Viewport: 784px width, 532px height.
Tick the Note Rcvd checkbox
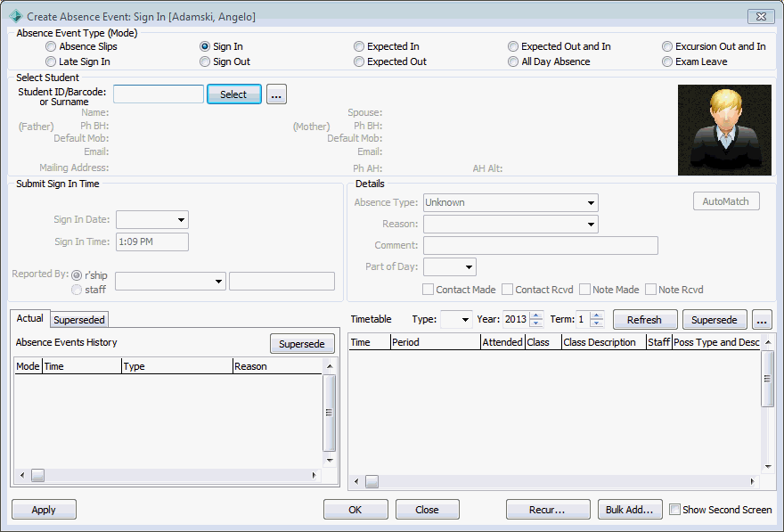pos(650,290)
